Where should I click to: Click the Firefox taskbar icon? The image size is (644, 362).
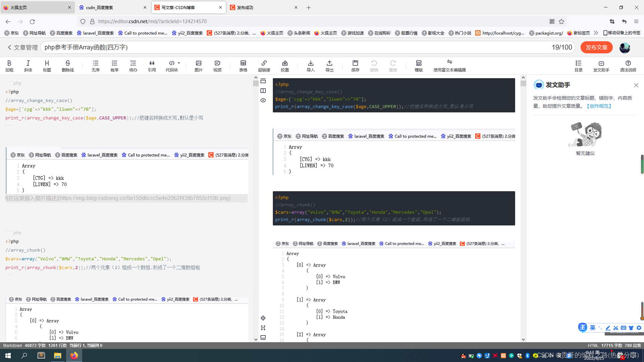[x=74, y=356]
